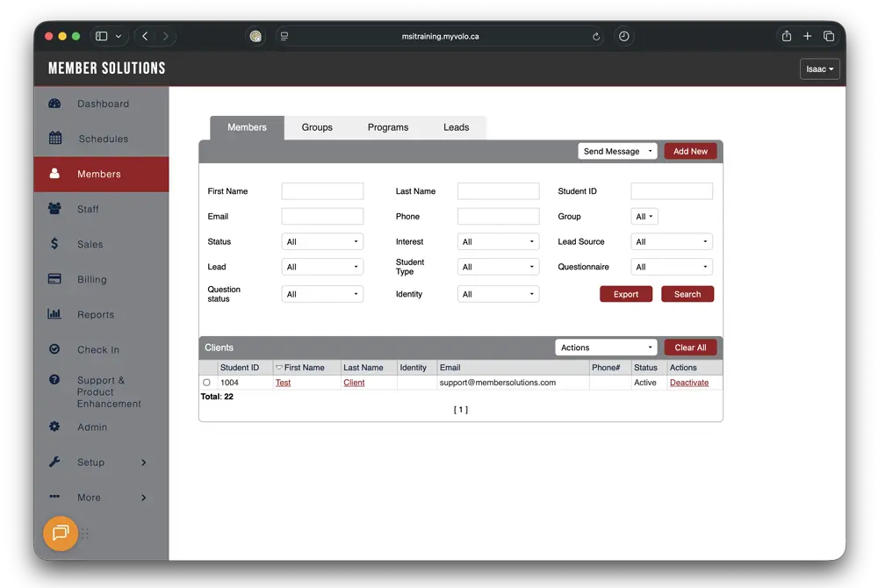The height and width of the screenshot is (588, 878).
Task: Open the Send Message dropdown
Action: tap(617, 151)
